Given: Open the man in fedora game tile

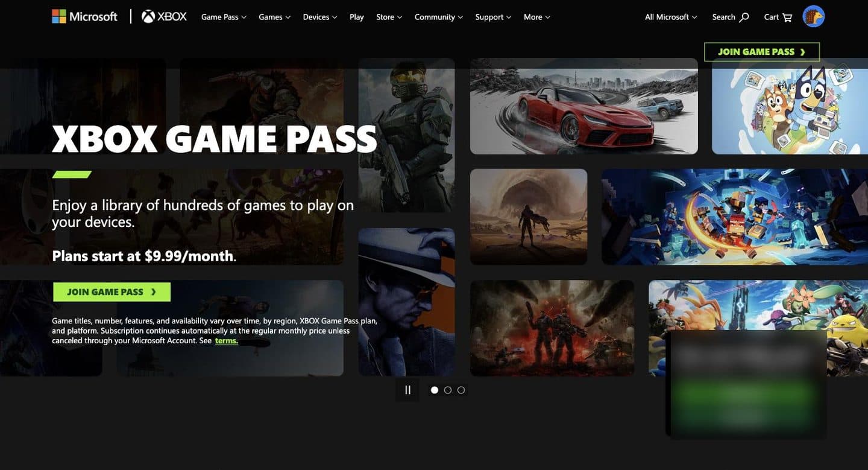Looking at the screenshot, I should tap(406, 302).
